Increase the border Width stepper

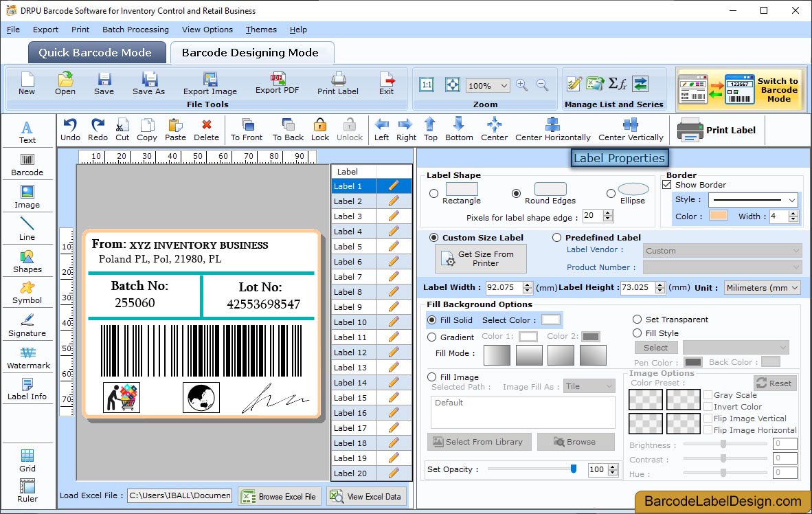793,213
